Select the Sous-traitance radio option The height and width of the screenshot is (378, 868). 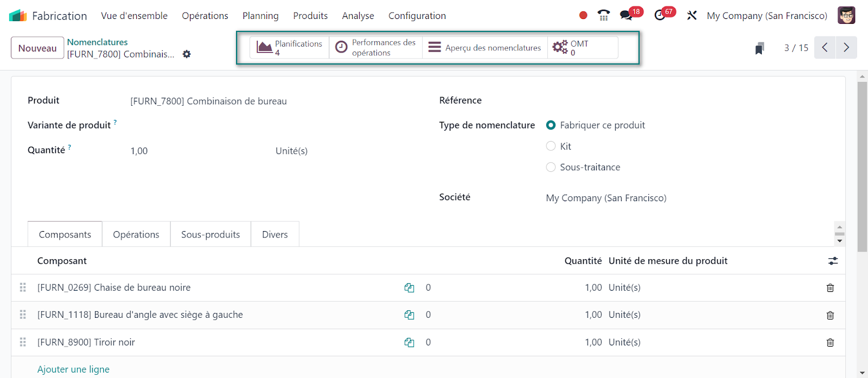coord(551,168)
